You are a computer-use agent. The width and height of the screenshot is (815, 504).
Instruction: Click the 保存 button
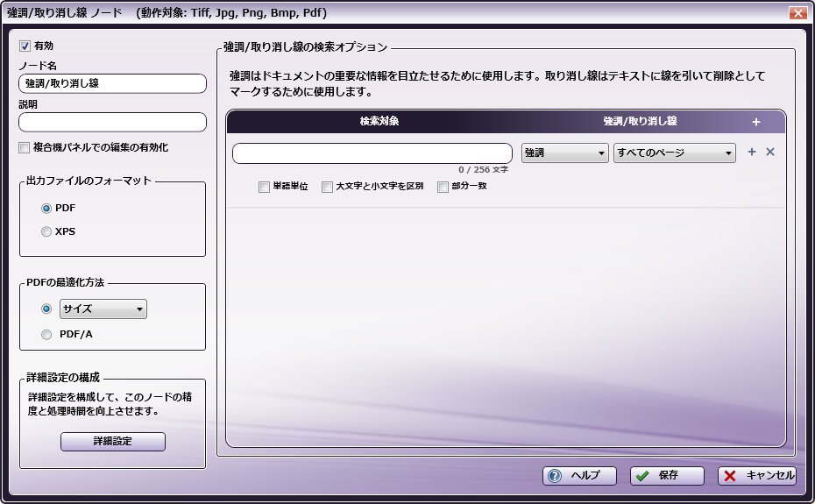[x=668, y=476]
